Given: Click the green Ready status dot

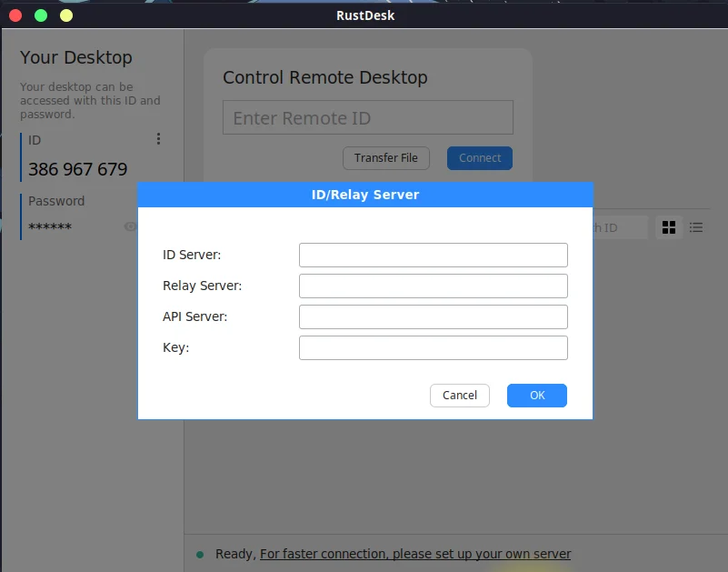Looking at the screenshot, I should (x=200, y=555).
